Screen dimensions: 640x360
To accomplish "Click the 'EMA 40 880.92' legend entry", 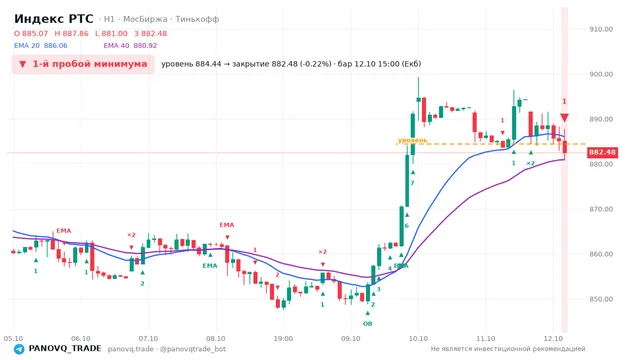I will pos(130,46).
